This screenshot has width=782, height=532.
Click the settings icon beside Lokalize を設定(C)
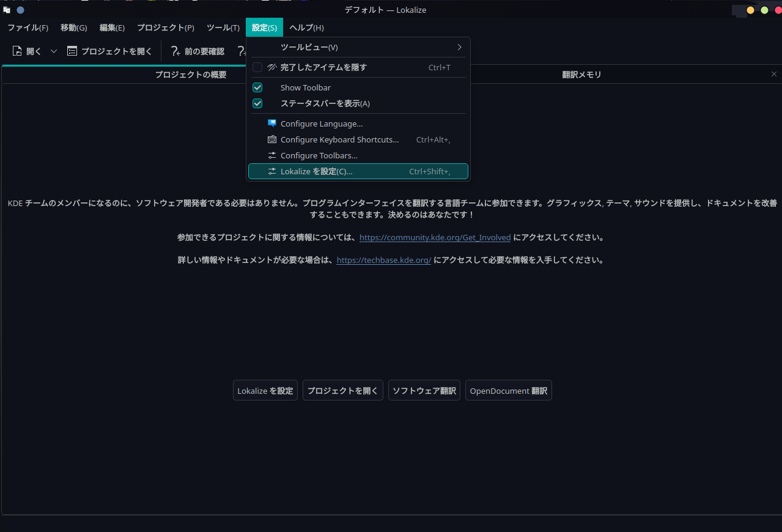tap(271, 171)
